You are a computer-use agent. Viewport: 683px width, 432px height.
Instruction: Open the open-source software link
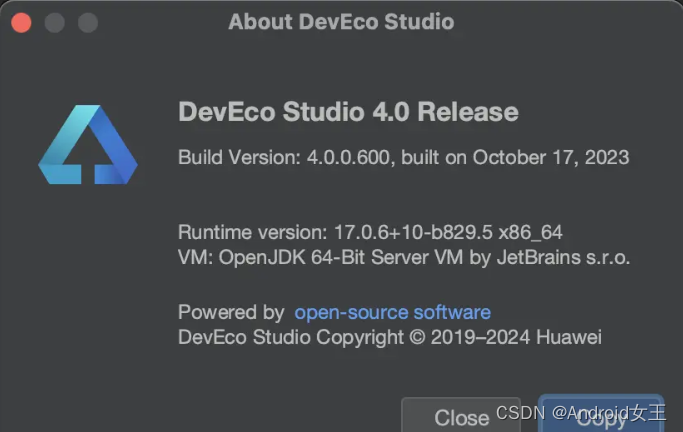392,313
